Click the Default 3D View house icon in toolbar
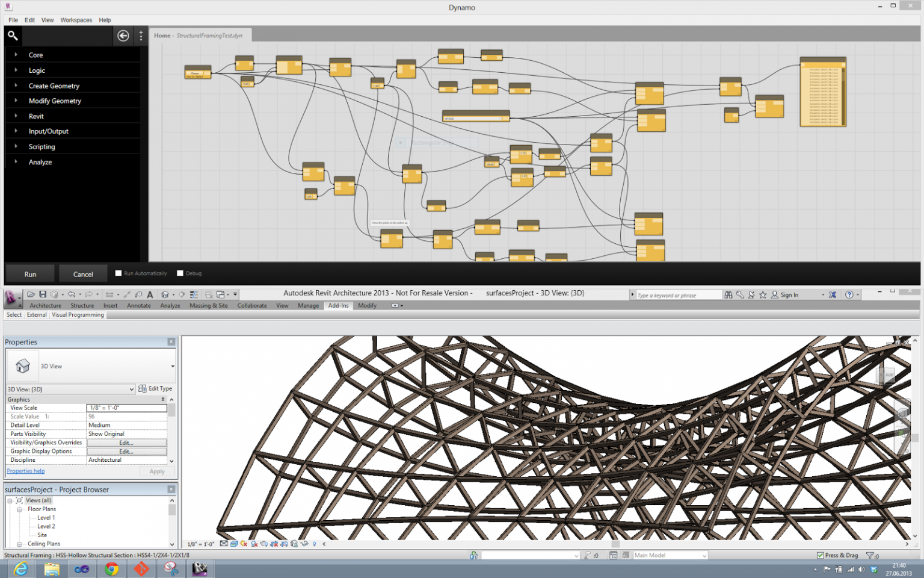This screenshot has height=578, width=924. click(165, 294)
